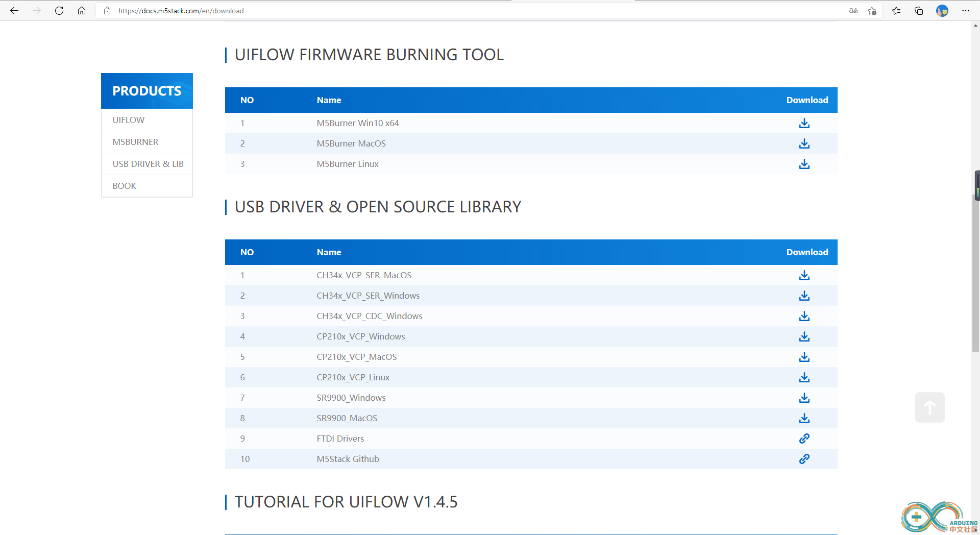Download M5Burner Win10 x64

coord(804,123)
